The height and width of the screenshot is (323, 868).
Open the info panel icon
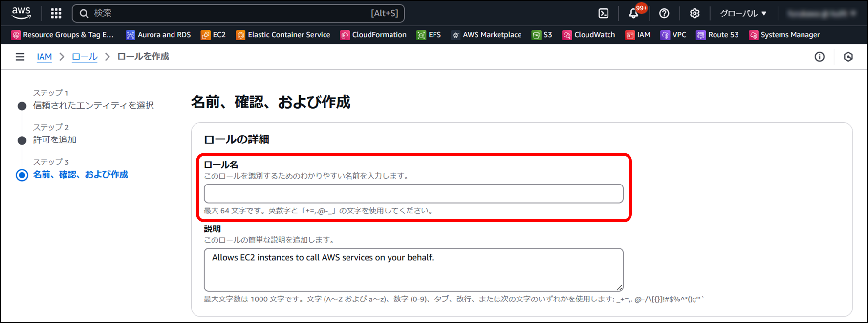(820, 57)
